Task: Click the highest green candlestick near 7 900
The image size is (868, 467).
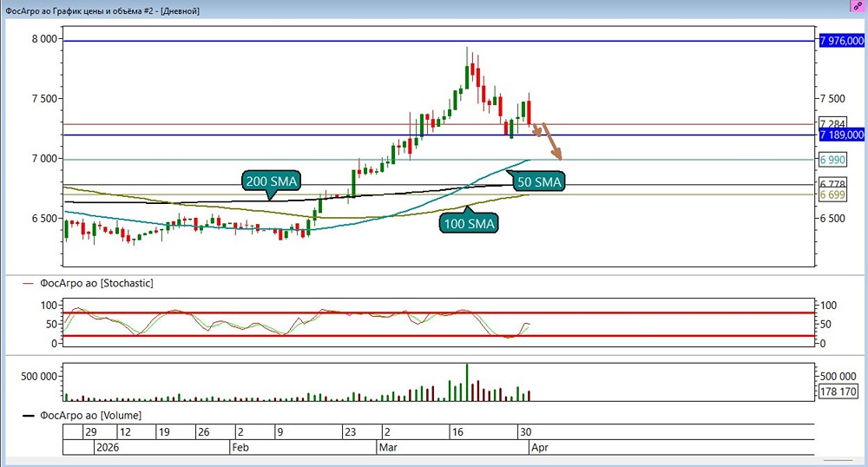Action: [467, 68]
